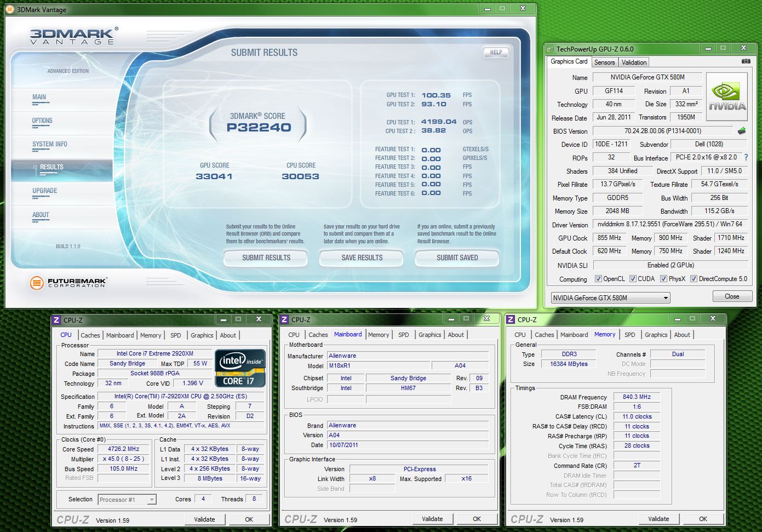The width and height of the screenshot is (762, 532).
Task: Go to MAIN in 3DMark sidebar
Action: coord(39,97)
